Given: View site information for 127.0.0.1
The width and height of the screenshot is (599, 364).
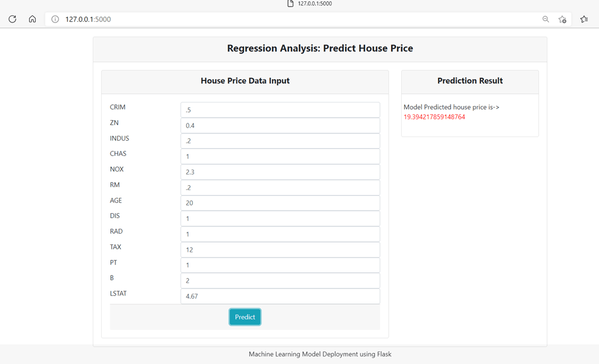Looking at the screenshot, I should 55,19.
